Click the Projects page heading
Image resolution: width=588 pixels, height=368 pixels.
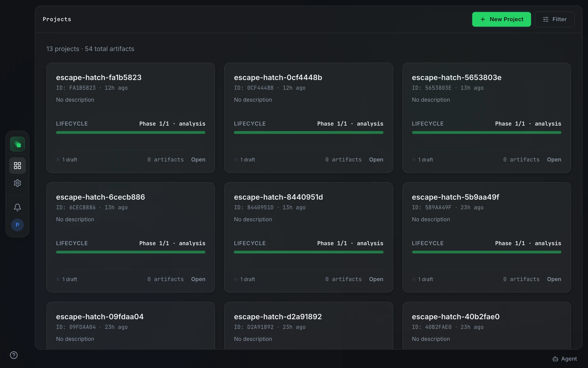57,19
